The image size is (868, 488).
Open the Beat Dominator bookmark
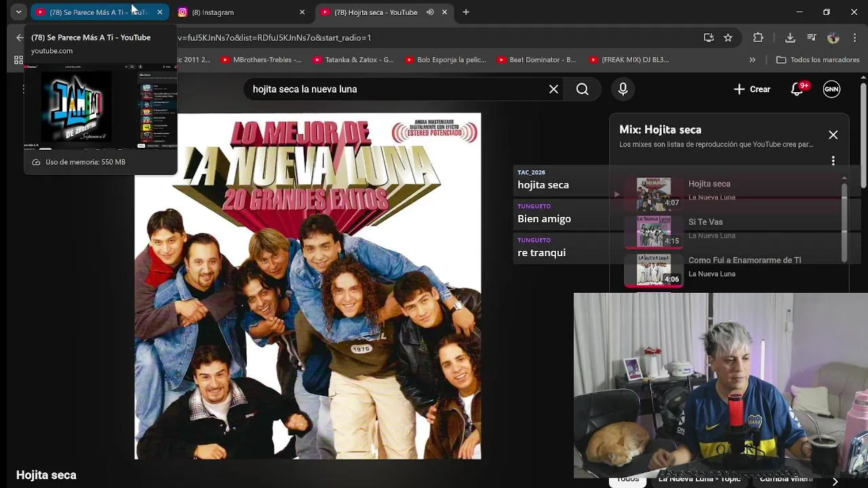(x=536, y=60)
